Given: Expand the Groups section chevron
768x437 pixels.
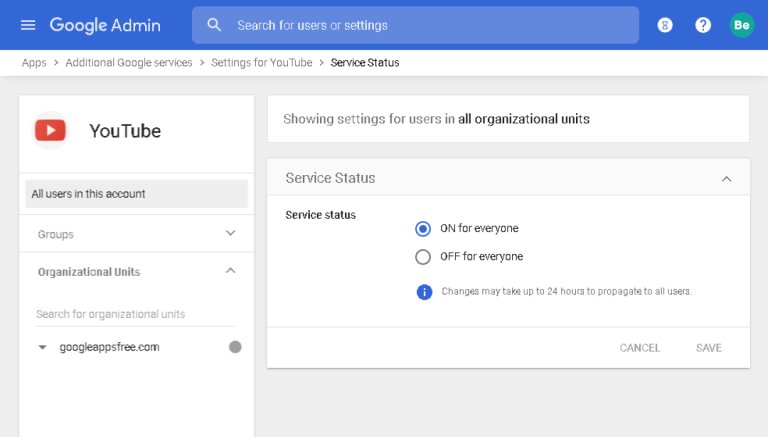Looking at the screenshot, I should coord(230,233).
